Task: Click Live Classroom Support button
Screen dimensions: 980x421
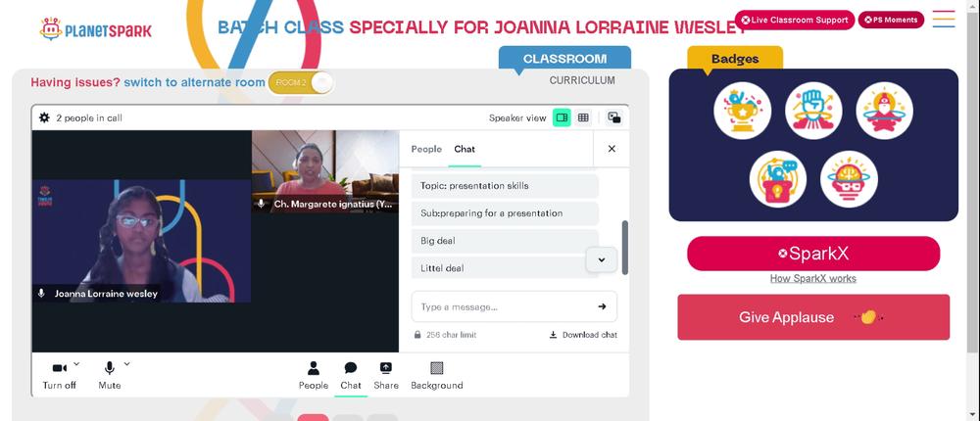Action: click(795, 20)
